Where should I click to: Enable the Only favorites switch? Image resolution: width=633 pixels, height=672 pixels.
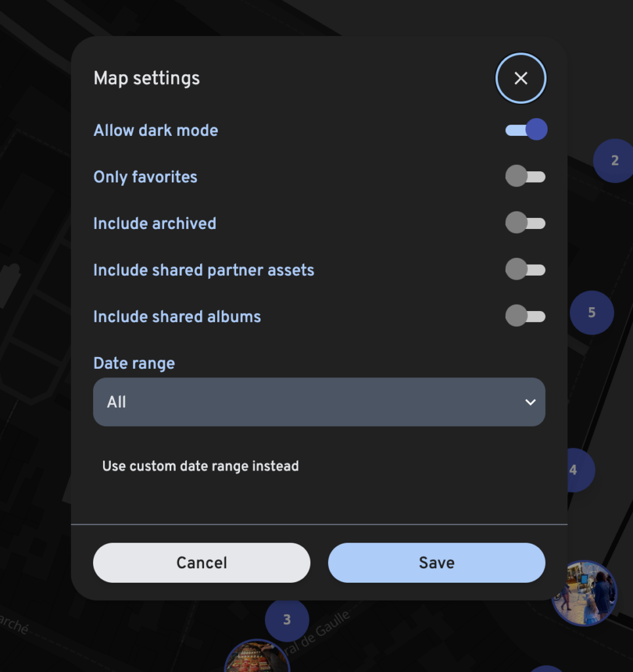pyautogui.click(x=525, y=177)
